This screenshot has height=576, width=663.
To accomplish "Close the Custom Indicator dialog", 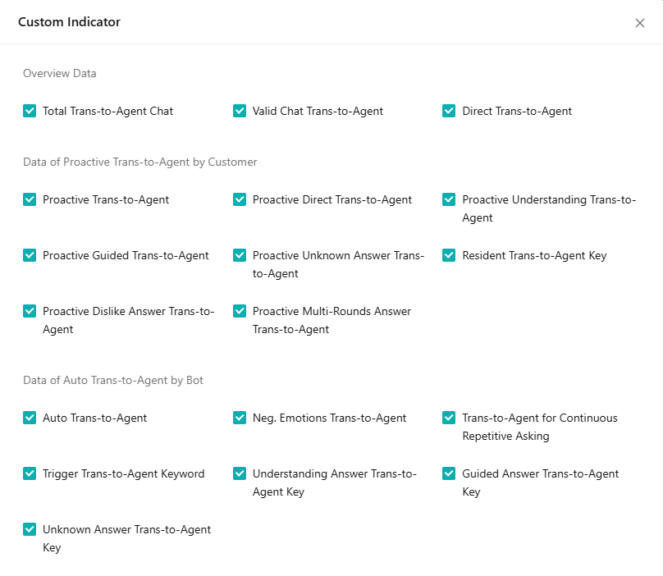I will pyautogui.click(x=640, y=23).
